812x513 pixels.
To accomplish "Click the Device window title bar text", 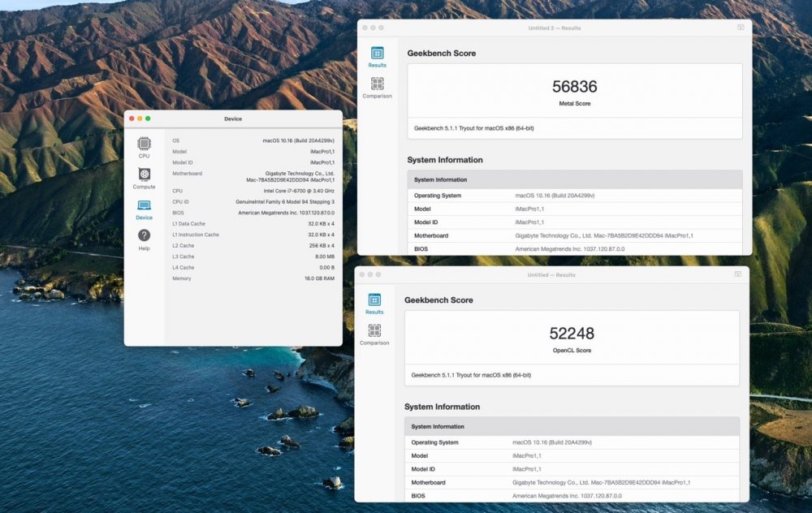I will [233, 119].
